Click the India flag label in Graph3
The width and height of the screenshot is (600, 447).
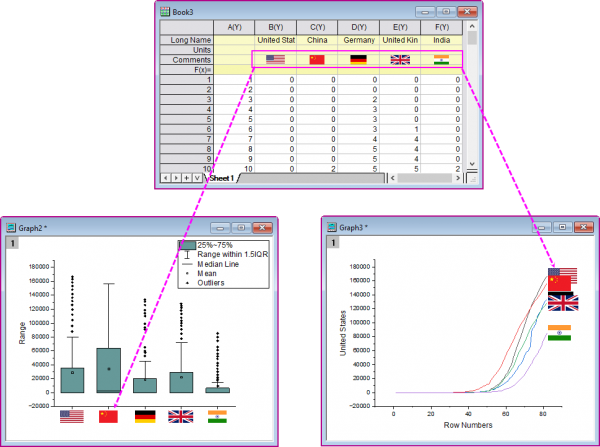click(x=559, y=333)
